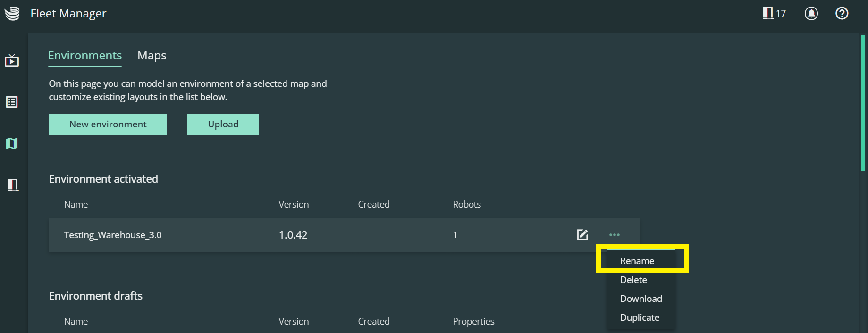The height and width of the screenshot is (333, 868).
Task: Select the Environments tab
Action: pos(85,56)
